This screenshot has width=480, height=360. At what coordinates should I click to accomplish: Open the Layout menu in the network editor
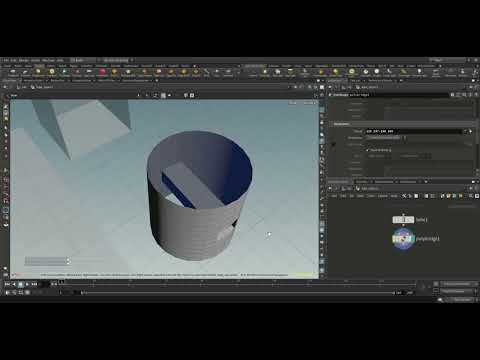[x=382, y=196]
